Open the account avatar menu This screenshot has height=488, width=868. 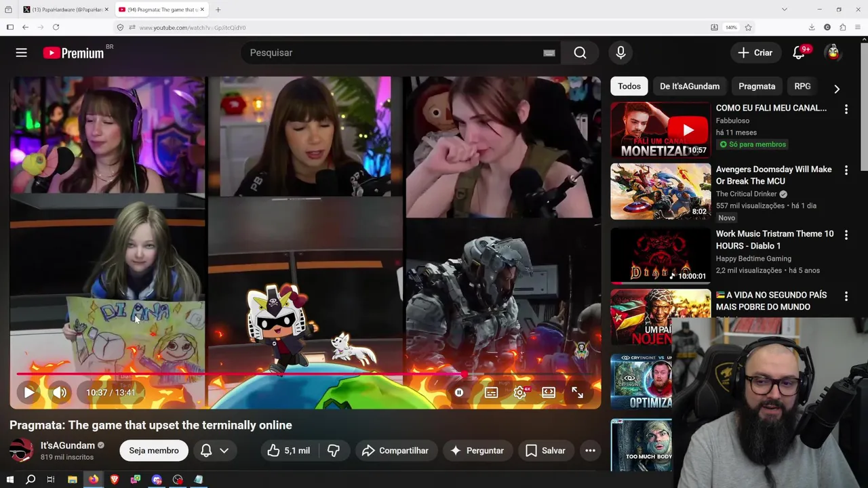click(833, 53)
